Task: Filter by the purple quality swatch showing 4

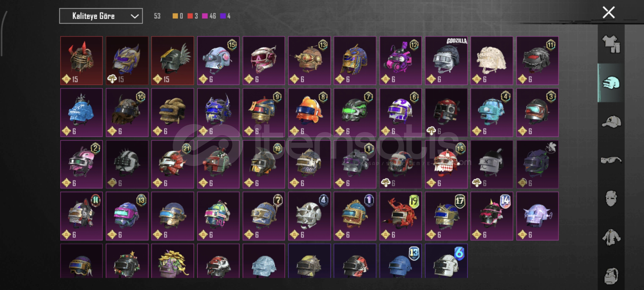Action: [x=223, y=16]
